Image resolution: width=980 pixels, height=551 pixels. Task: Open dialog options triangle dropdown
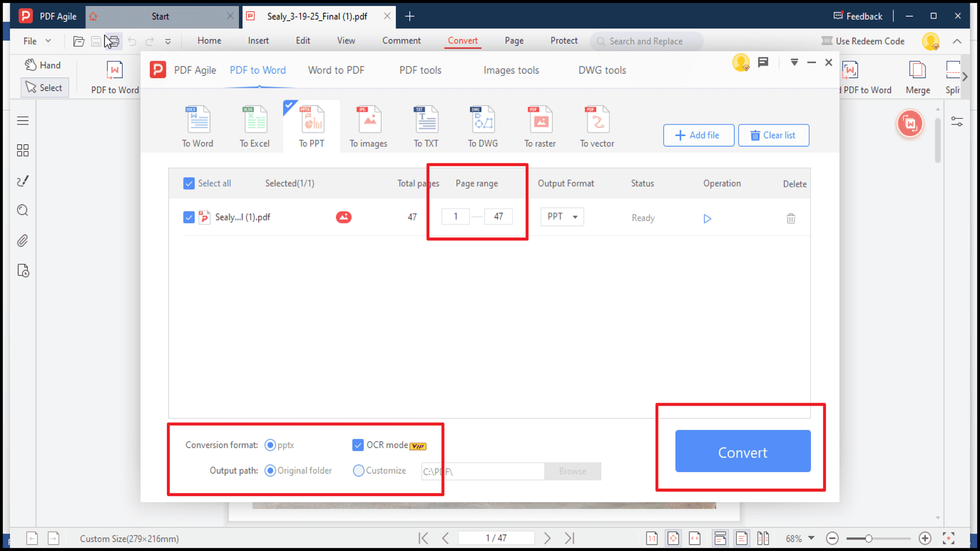[794, 62]
